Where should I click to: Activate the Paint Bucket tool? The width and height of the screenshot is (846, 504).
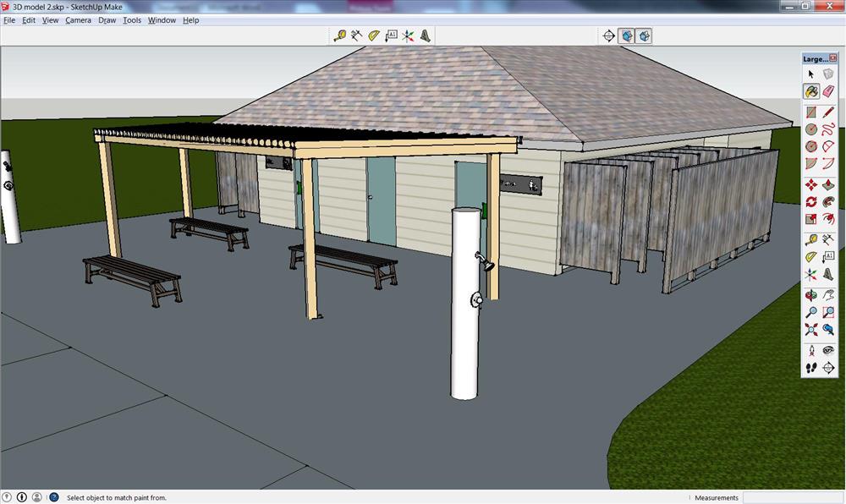point(810,91)
